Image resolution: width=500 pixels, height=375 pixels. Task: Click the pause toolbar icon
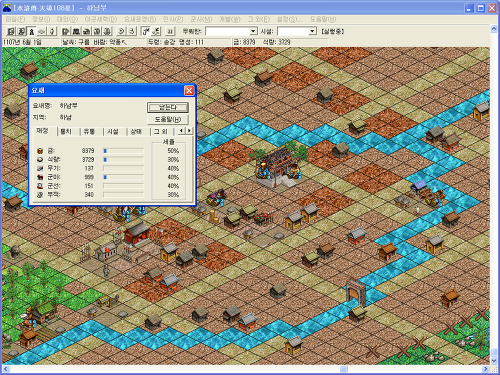point(170,31)
